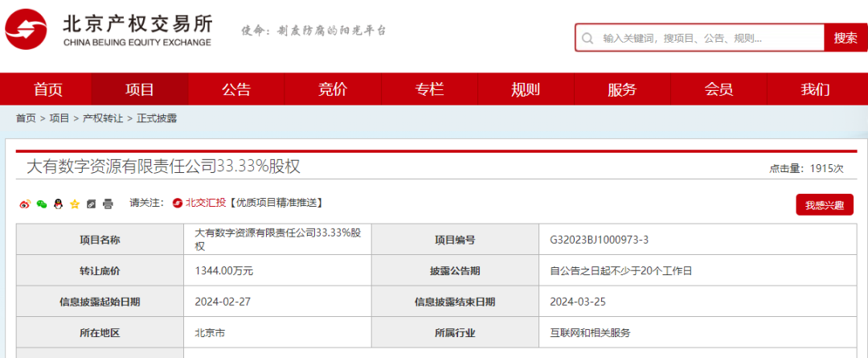Open the 会员 navigation menu
The width and height of the screenshot is (868, 358).
[x=719, y=89]
